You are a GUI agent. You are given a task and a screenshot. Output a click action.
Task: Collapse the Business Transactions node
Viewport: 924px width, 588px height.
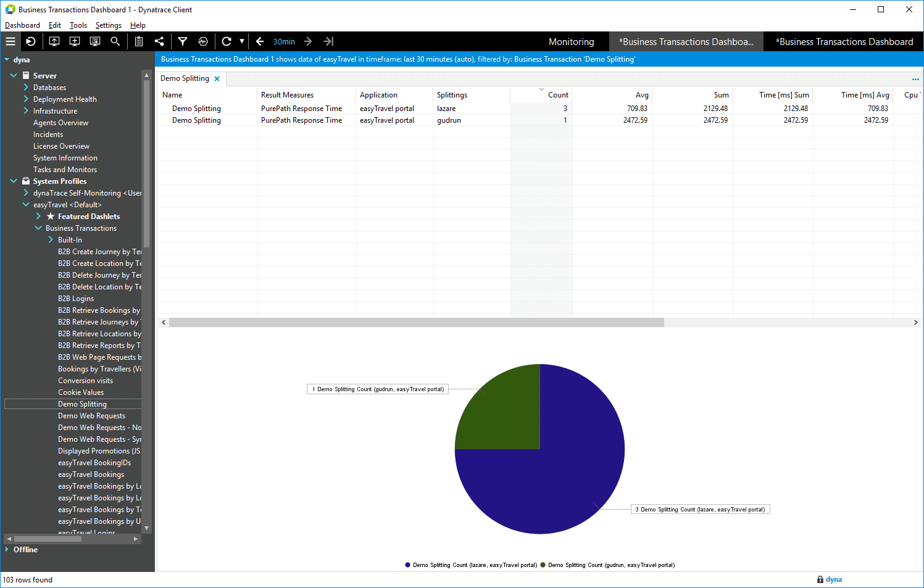pyautogui.click(x=38, y=228)
